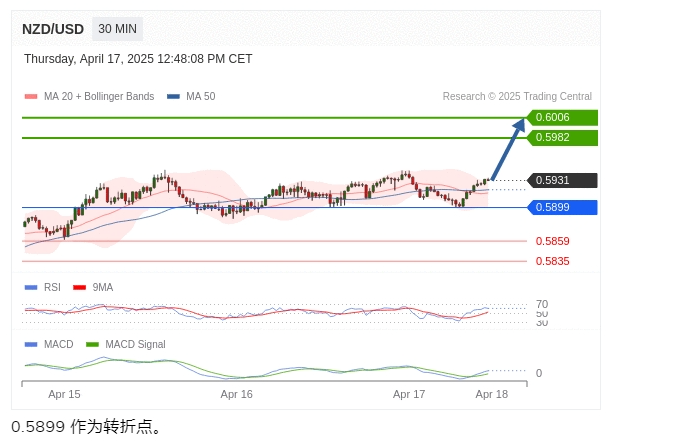Click the NZD/USD pair title
Screen dimensions: 682x442
point(53,29)
